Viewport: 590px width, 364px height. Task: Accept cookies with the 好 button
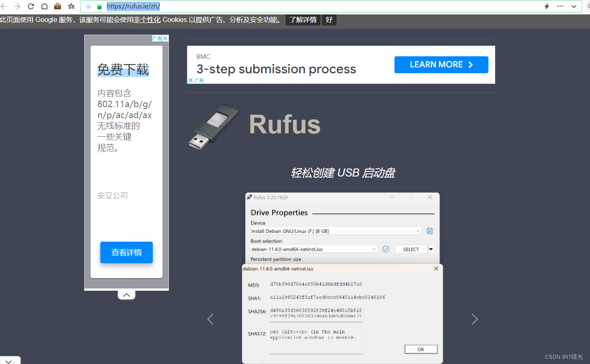click(329, 20)
